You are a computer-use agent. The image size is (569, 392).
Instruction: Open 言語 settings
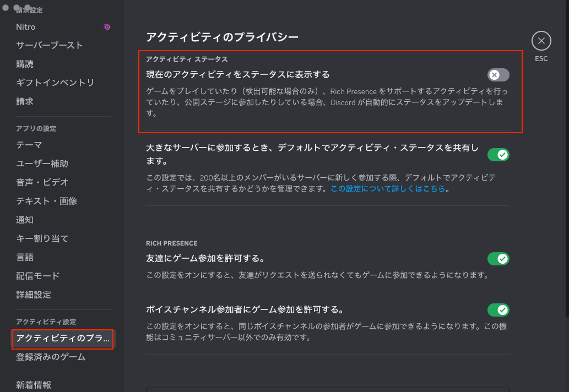coord(25,257)
